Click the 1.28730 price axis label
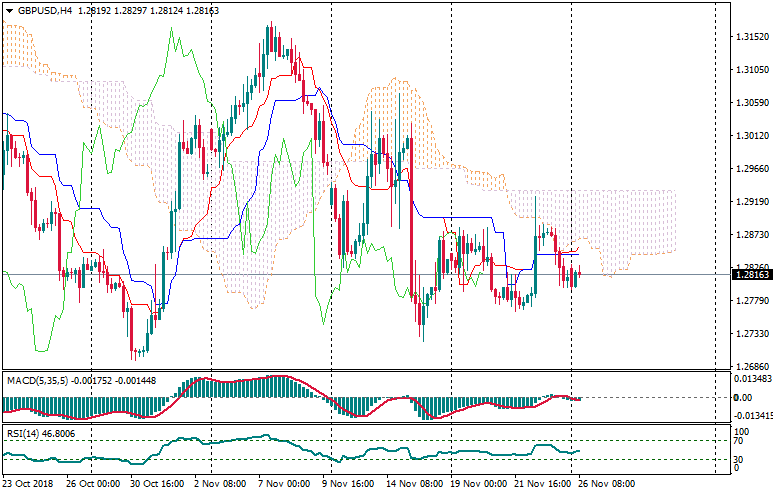This screenshot has height=495, width=773. [x=750, y=235]
